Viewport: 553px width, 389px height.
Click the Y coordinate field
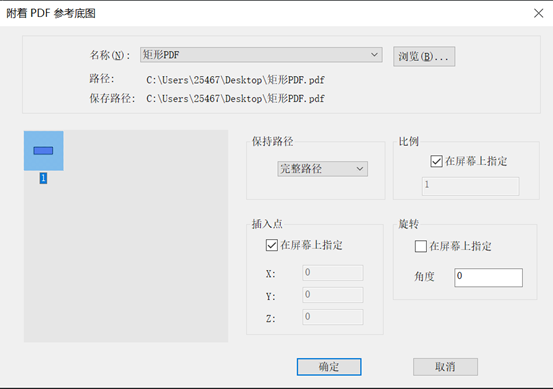coord(333,295)
